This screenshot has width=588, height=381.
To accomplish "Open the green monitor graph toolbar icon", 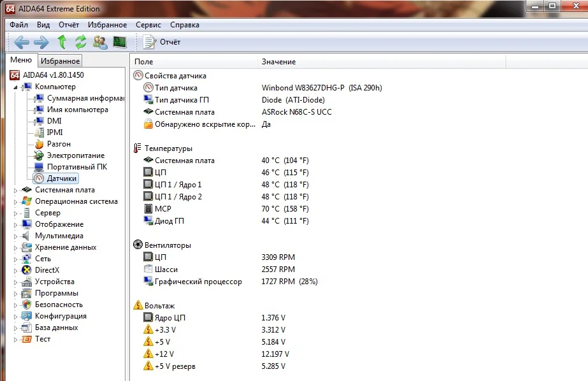I will point(120,42).
